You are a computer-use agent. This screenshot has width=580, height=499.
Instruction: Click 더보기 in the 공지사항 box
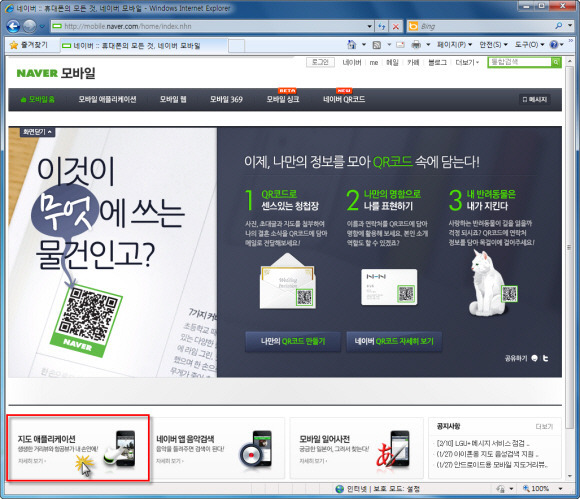544,426
